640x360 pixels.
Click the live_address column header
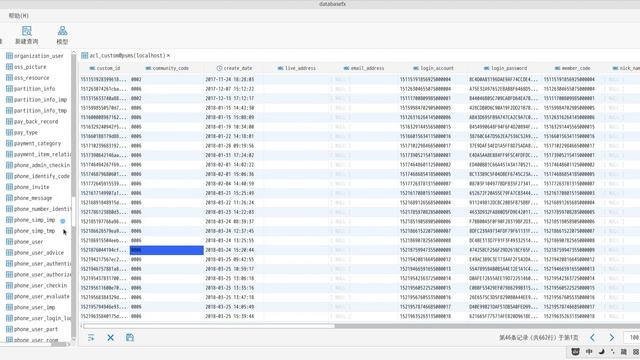point(297,68)
